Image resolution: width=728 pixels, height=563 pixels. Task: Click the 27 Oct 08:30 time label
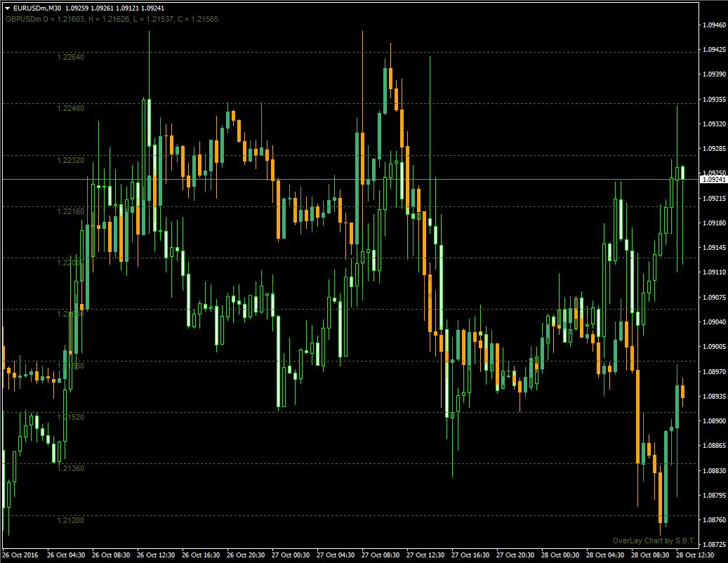pyautogui.click(x=380, y=555)
